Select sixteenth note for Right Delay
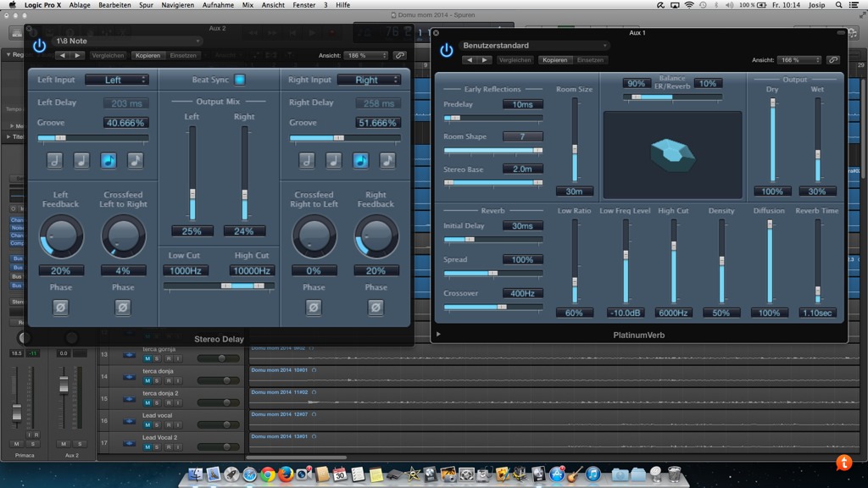This screenshot has height=488, width=868. coord(387,160)
